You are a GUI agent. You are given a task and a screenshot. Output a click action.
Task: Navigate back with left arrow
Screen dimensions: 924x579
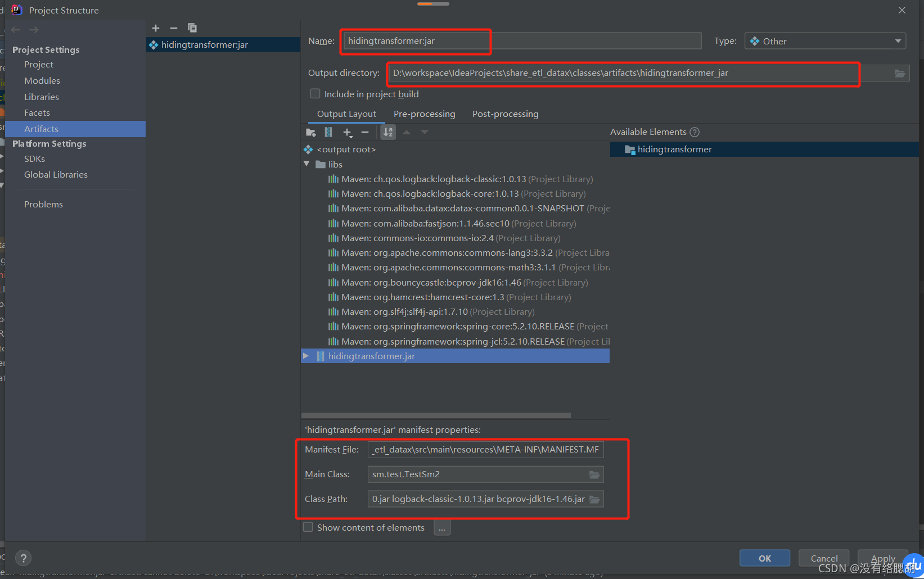point(16,30)
